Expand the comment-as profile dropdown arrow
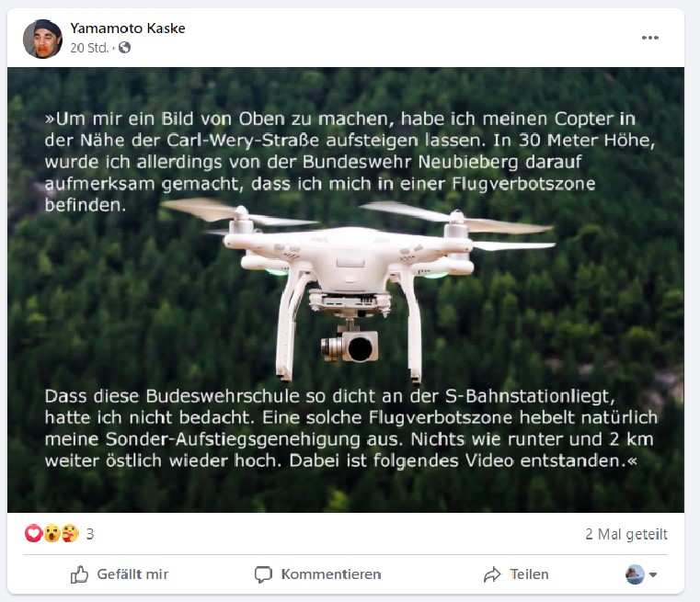The image size is (700, 602). tap(653, 574)
